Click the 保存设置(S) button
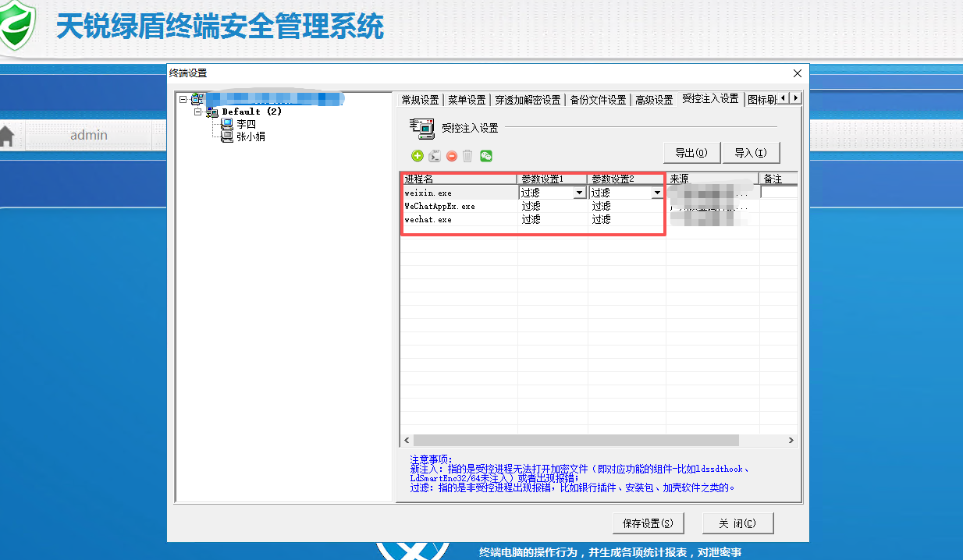Viewport: 963px width, 560px height. [x=649, y=523]
